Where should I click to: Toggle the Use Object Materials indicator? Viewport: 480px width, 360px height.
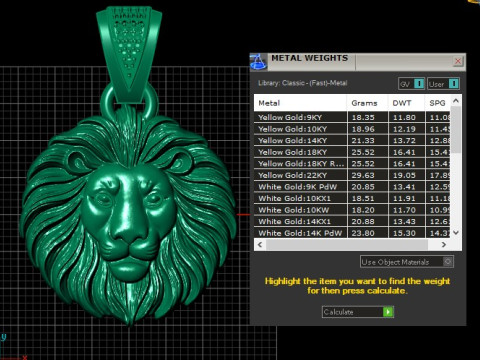click(x=448, y=262)
